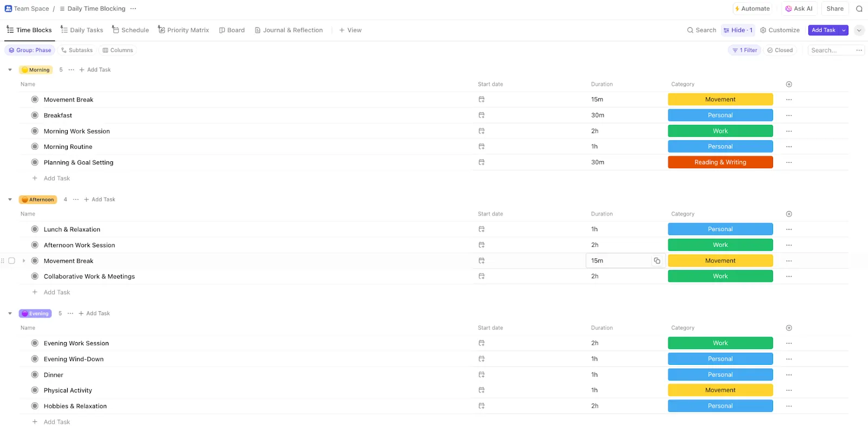This screenshot has width=868, height=443.
Task: Open the Journal & Reflection tab
Action: 289,30
